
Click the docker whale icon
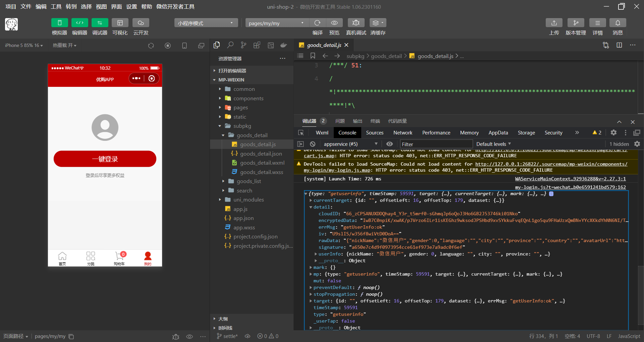[x=284, y=45]
